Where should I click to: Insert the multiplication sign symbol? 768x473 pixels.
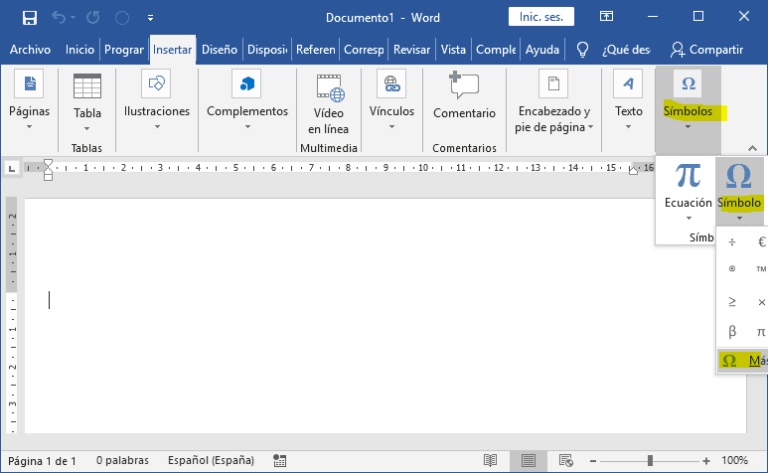coord(762,302)
